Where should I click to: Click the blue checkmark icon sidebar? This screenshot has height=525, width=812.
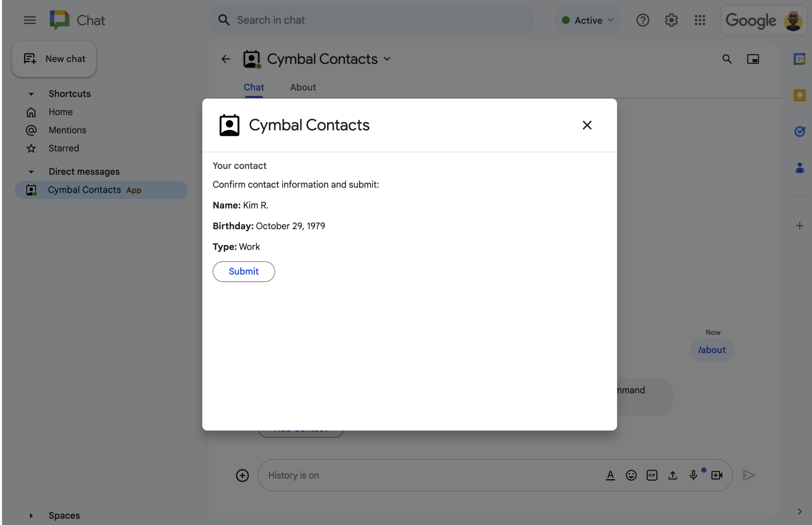click(x=799, y=131)
